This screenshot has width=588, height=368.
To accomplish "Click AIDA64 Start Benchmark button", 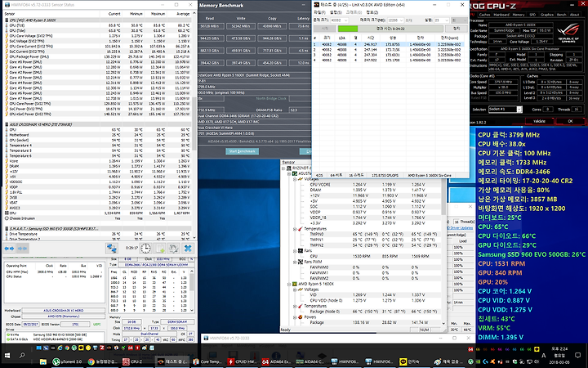I will pyautogui.click(x=243, y=151).
